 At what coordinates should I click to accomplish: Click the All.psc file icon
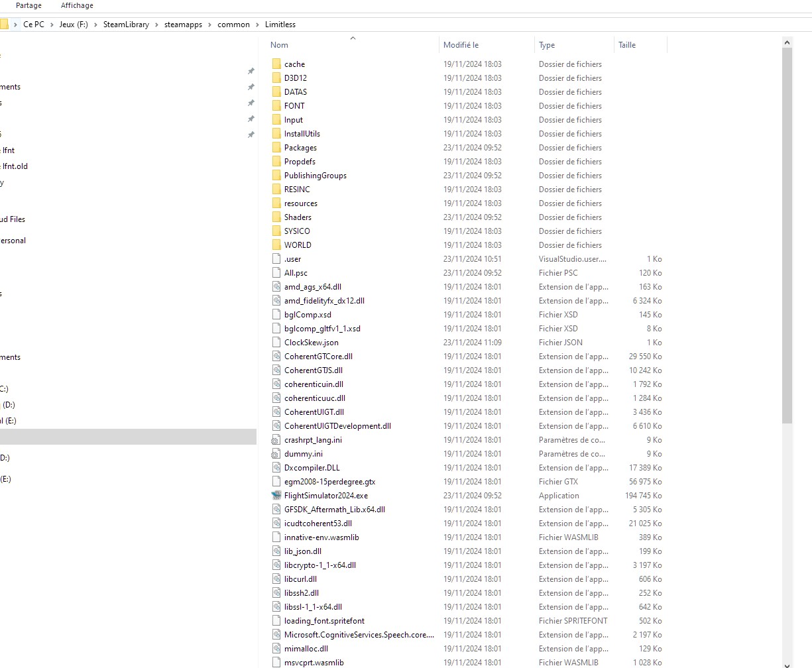click(276, 273)
